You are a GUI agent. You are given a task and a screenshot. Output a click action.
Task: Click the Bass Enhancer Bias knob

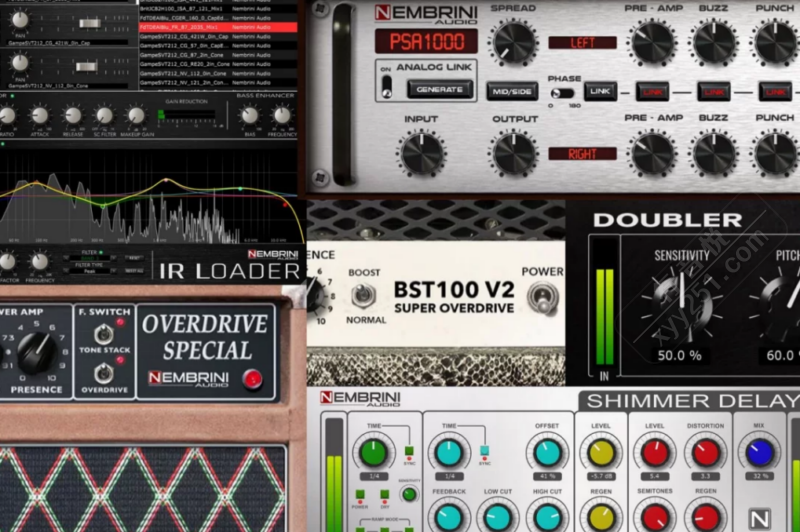tap(249, 116)
